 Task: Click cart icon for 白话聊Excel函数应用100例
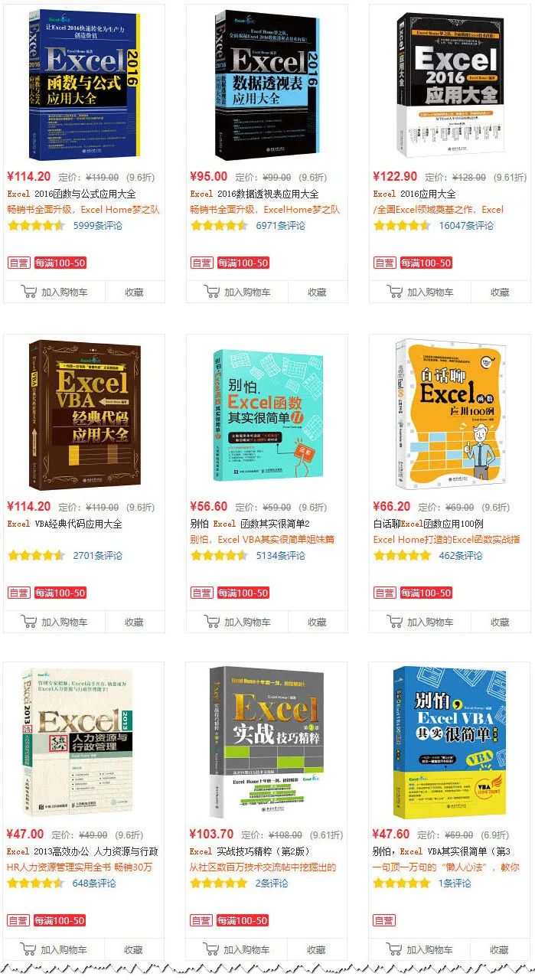pyautogui.click(x=395, y=622)
